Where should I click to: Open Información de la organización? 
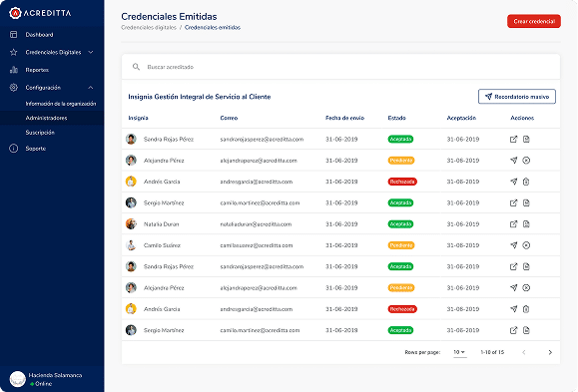pyautogui.click(x=61, y=104)
